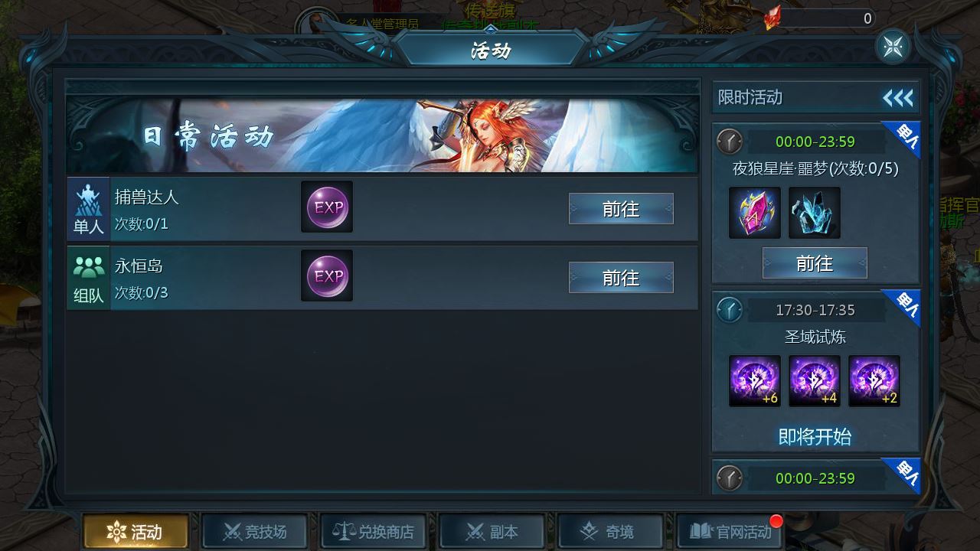Click 前往 for the 永恒岛 activity
The height and width of the screenshot is (551, 980).
point(621,278)
